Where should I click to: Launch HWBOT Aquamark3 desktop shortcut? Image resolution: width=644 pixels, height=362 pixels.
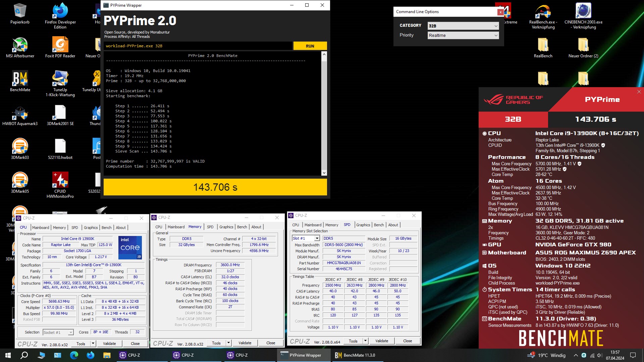(20, 115)
